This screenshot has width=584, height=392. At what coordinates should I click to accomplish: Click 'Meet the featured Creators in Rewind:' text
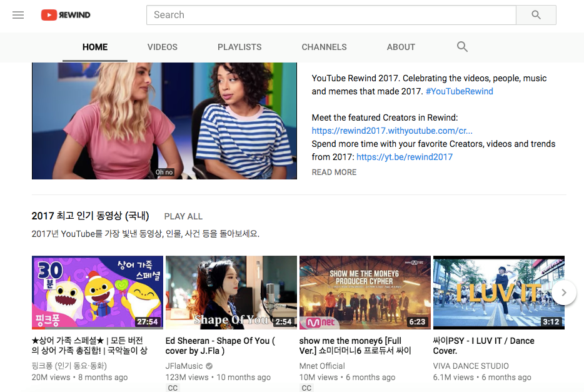click(x=385, y=118)
